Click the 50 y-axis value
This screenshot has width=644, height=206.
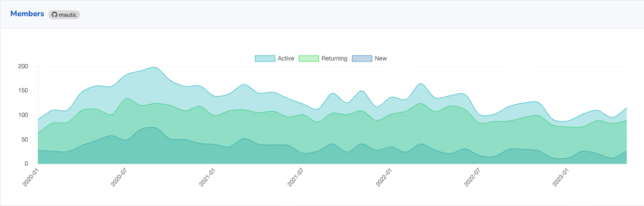click(x=25, y=140)
